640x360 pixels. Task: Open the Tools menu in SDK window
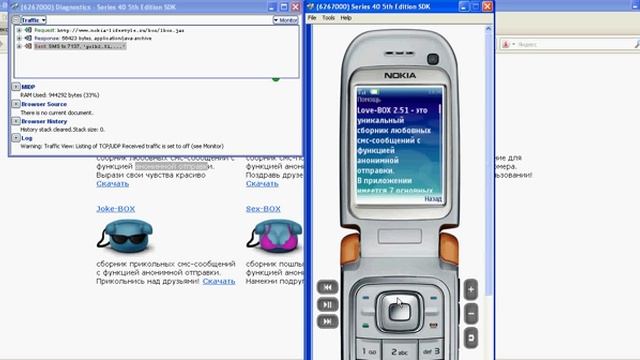point(328,18)
